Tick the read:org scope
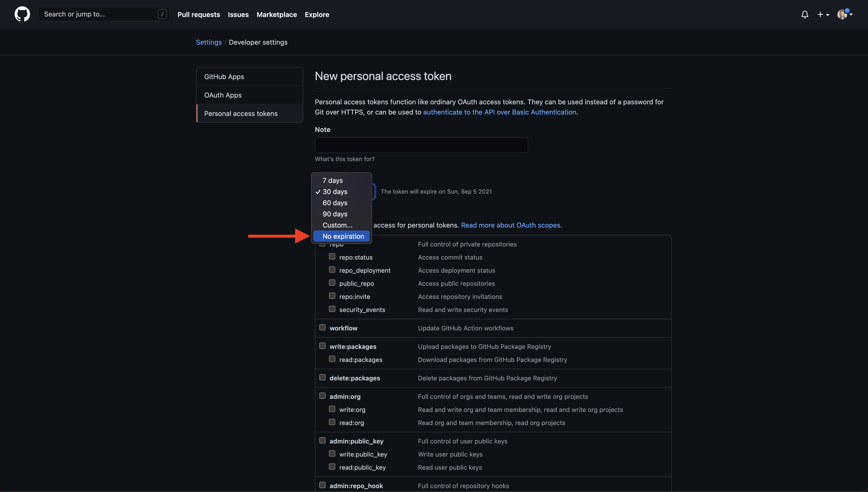The image size is (868, 492). (332, 422)
